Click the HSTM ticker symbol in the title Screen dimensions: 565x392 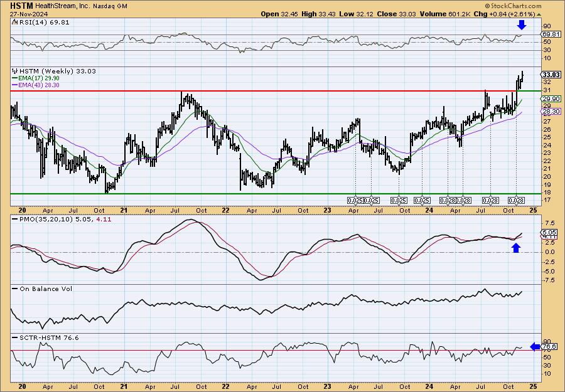pyautogui.click(x=21, y=6)
